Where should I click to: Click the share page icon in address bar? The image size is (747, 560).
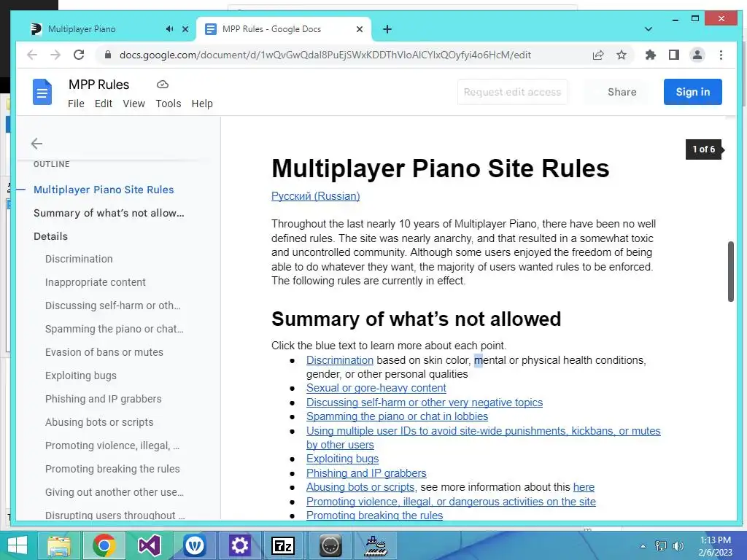(598, 55)
